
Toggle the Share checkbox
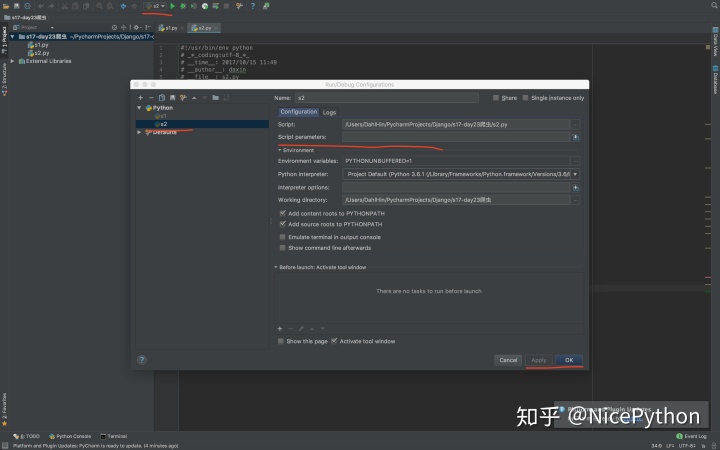(495, 98)
